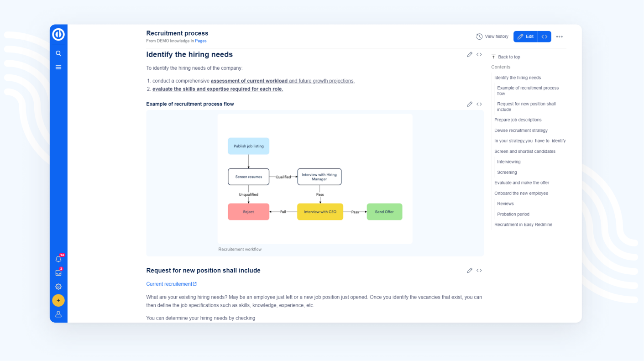This screenshot has height=361, width=644.
Task: Click the Easy Redmine logo
Action: (x=58, y=34)
